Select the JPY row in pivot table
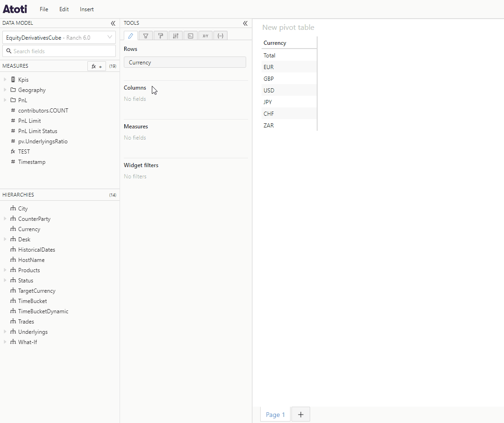Image resolution: width=504 pixels, height=423 pixels. click(289, 102)
